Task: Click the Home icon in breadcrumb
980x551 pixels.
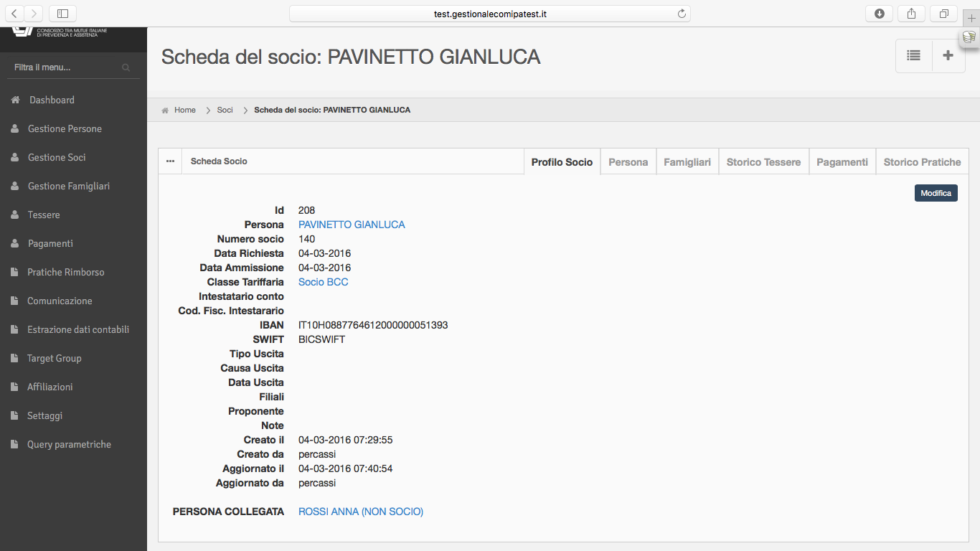Action: (x=166, y=110)
